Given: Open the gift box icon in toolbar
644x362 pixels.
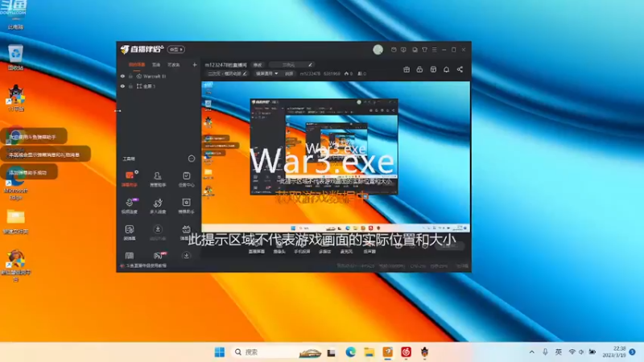Looking at the screenshot, I should [407, 69].
